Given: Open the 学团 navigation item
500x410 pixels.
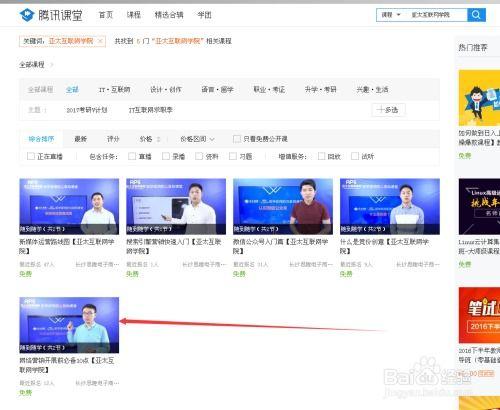Looking at the screenshot, I should pyautogui.click(x=204, y=15).
